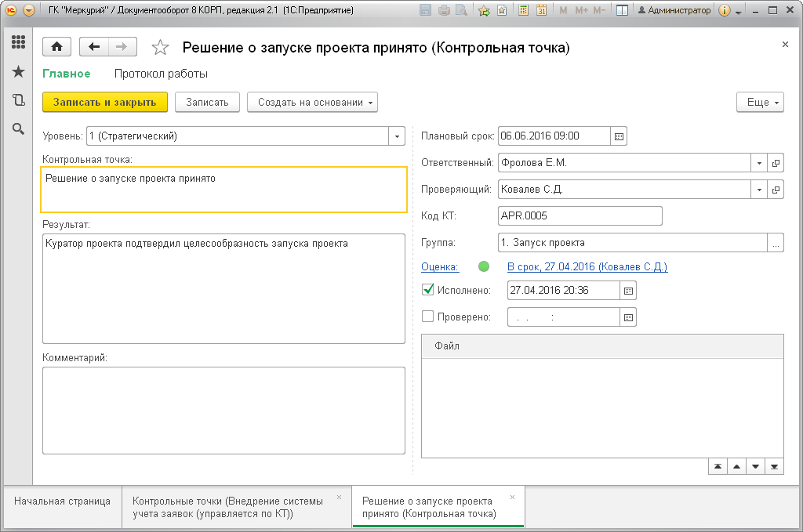Expand the Проверяющий dropdown arrow
The width and height of the screenshot is (803, 532).
pyautogui.click(x=759, y=190)
